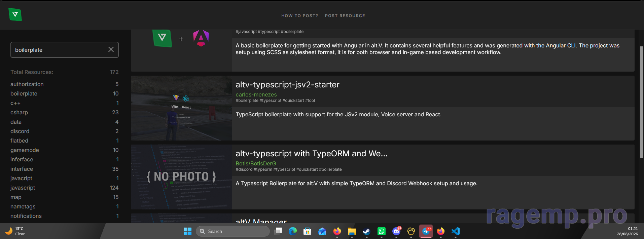Click the alt:V logo in the header

(15, 14)
